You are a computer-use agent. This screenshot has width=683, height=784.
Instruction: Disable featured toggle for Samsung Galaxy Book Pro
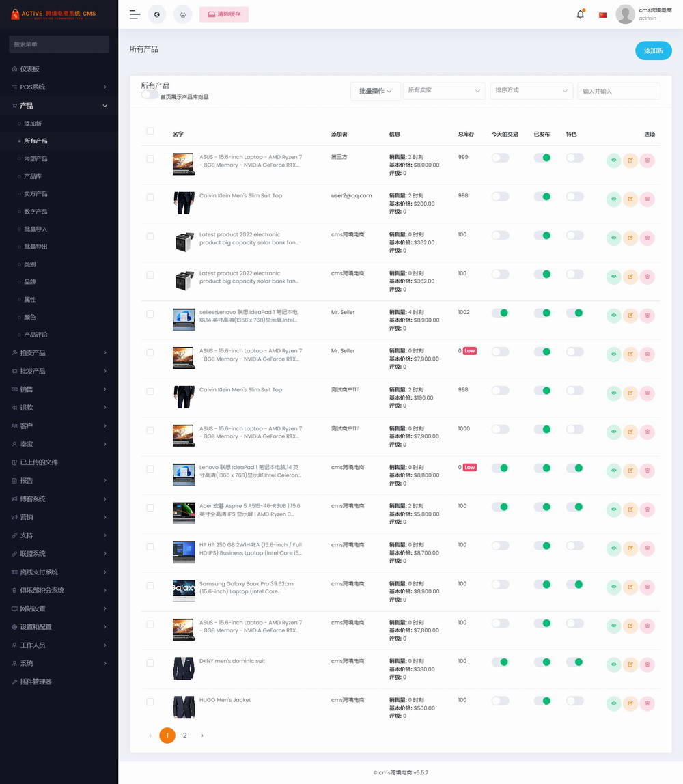pos(575,585)
